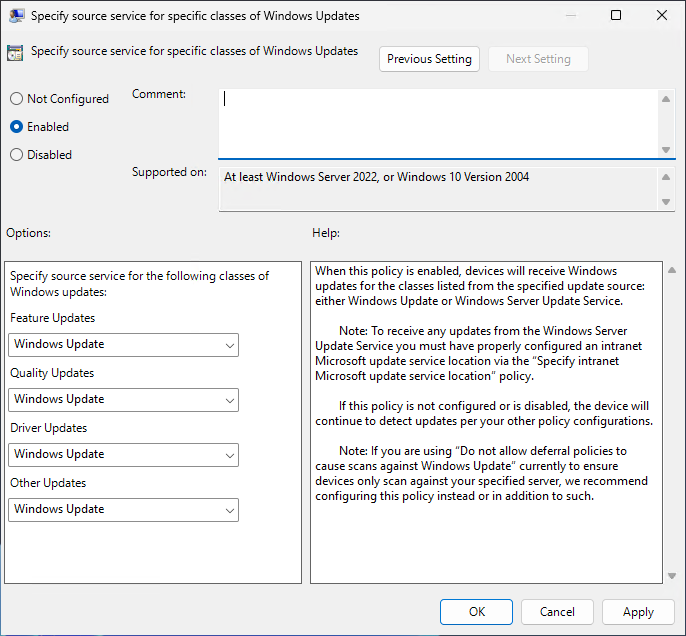Click Supported on scroll up arrow
686x636 pixels.
pyautogui.click(x=666, y=177)
